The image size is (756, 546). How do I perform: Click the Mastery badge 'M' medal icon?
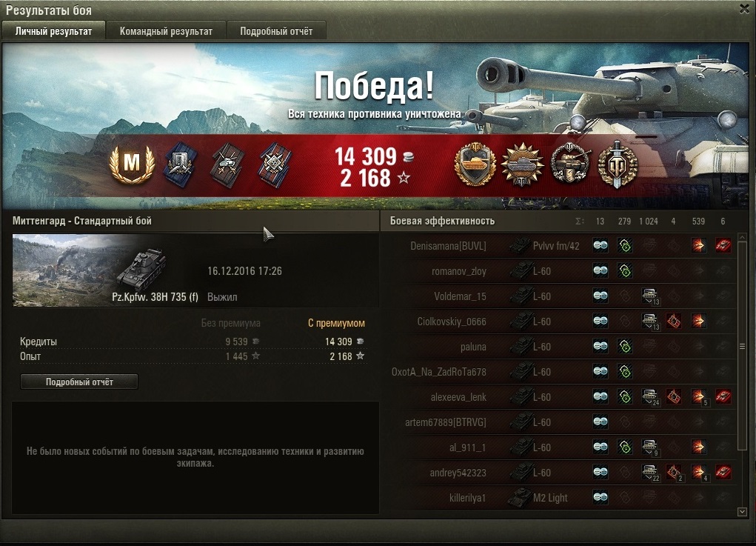point(132,164)
